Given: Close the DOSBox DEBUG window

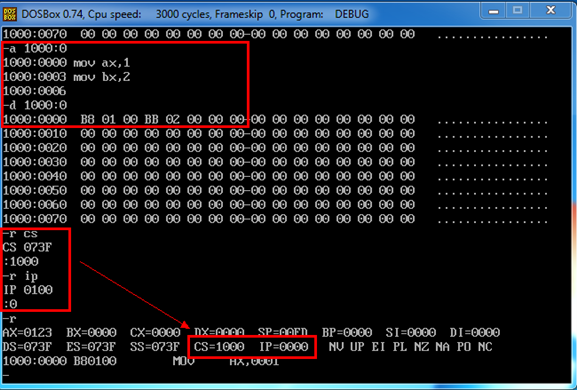Looking at the screenshot, I should pos(551,11).
